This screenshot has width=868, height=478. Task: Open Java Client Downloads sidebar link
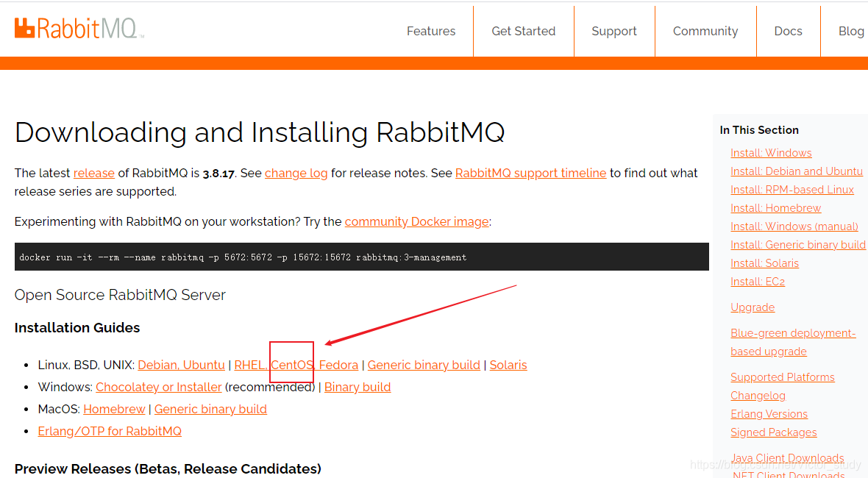pos(787,458)
